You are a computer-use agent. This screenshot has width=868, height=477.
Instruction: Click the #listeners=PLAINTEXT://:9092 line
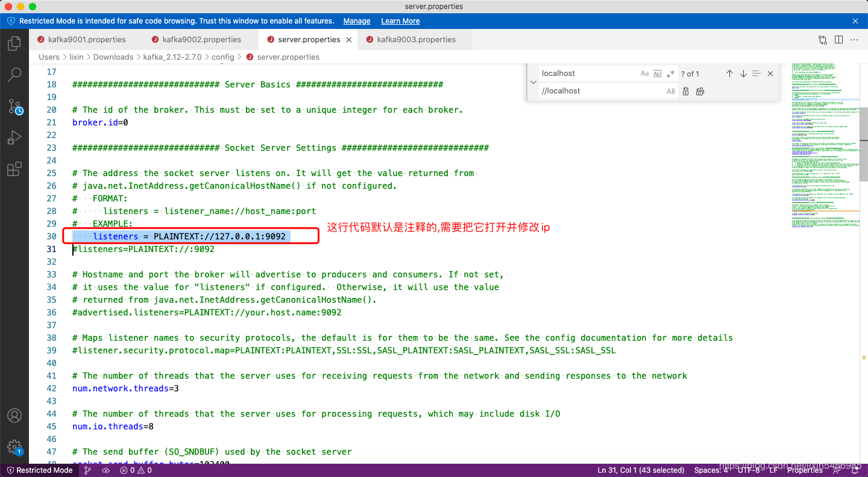pos(143,249)
